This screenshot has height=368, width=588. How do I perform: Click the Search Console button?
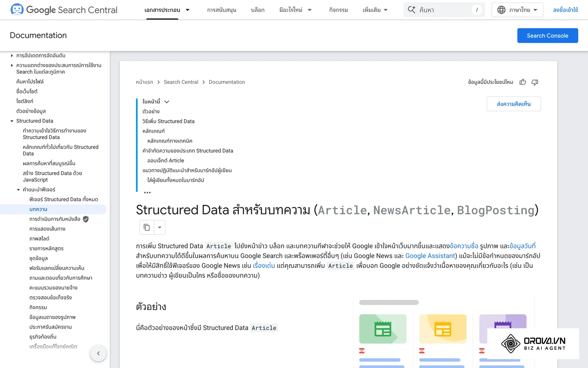pyautogui.click(x=548, y=36)
